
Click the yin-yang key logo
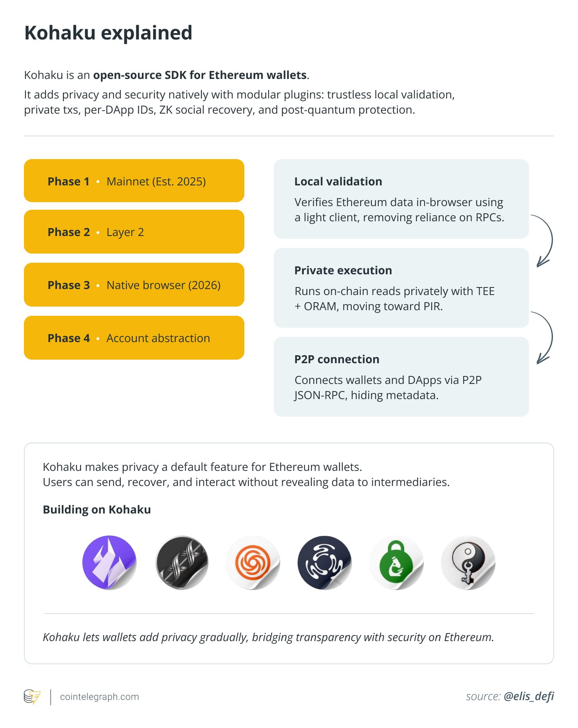point(468,563)
